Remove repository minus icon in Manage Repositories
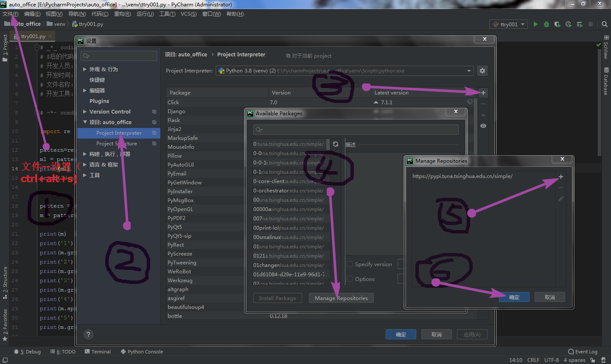This screenshot has height=364, width=611. pos(561,188)
